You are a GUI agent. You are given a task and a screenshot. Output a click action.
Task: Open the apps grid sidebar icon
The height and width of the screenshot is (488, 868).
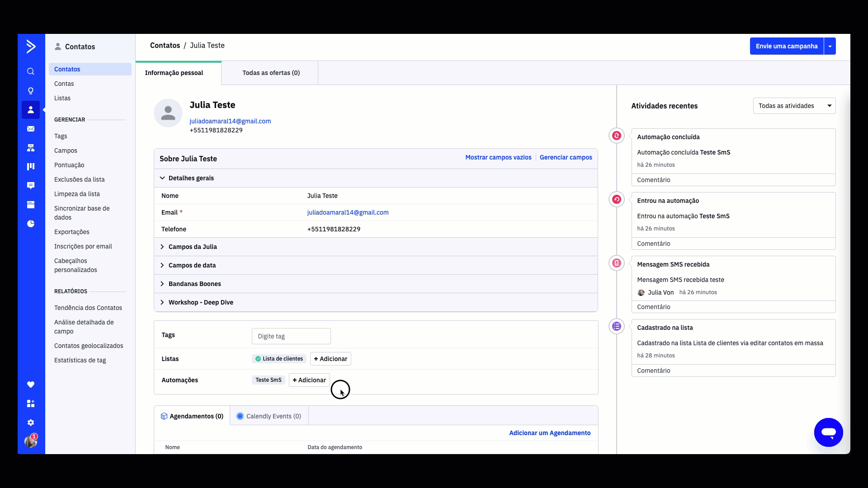(x=31, y=404)
